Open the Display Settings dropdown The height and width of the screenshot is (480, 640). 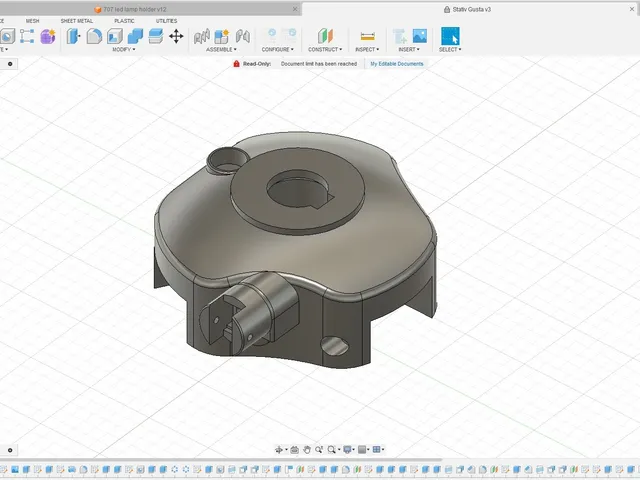pos(348,450)
